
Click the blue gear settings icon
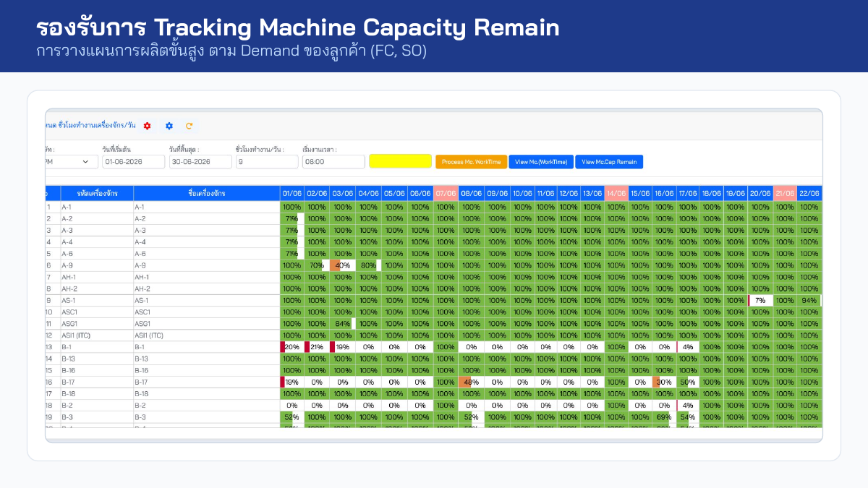point(169,126)
